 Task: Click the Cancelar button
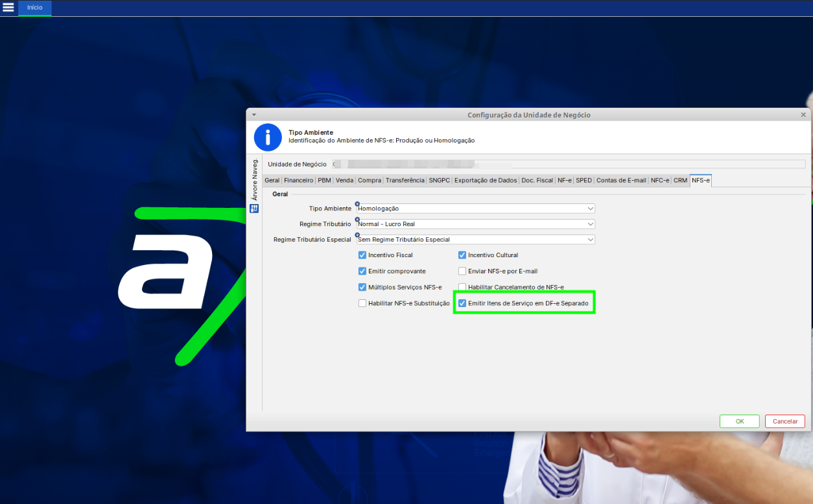click(x=784, y=421)
